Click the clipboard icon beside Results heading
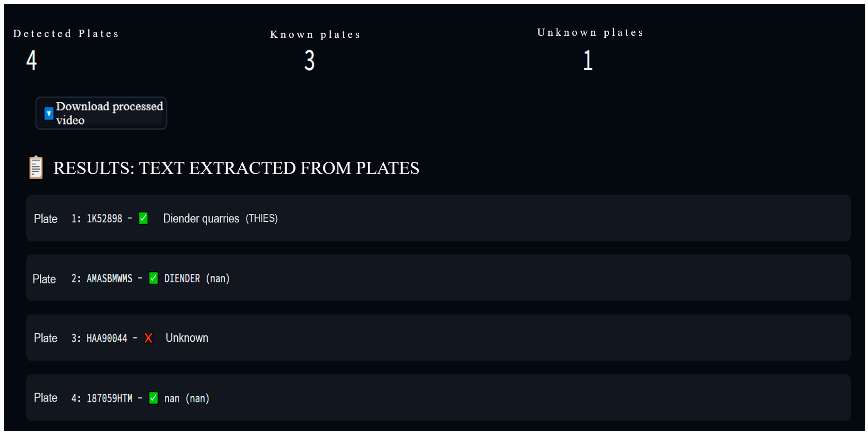The height and width of the screenshot is (435, 868). 36,167
